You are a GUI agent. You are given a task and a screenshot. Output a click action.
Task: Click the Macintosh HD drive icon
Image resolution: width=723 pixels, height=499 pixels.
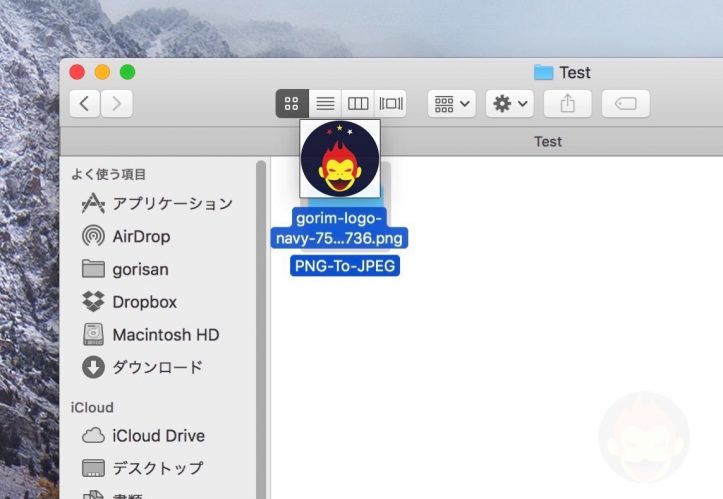point(93,334)
